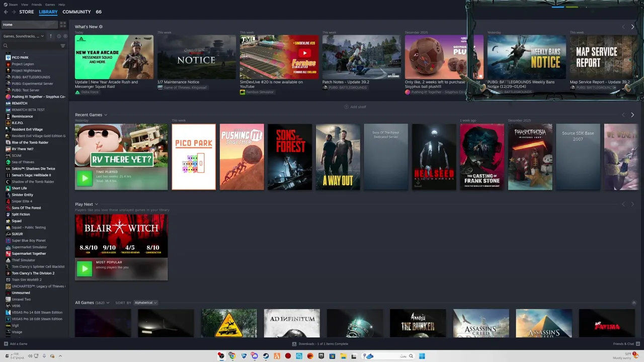Click the Windows Start button
644x362 pixels.
422,356
